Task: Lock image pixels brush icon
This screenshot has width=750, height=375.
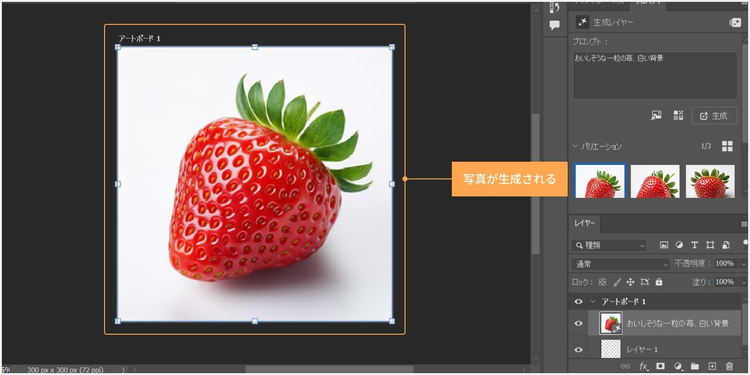Action: pos(617,282)
